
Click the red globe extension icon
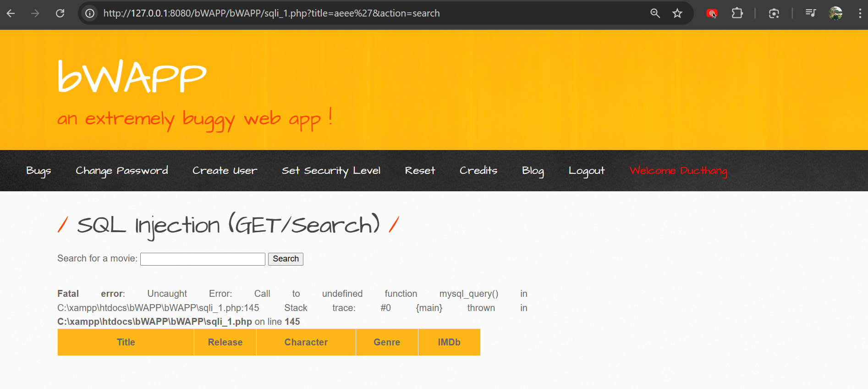712,13
